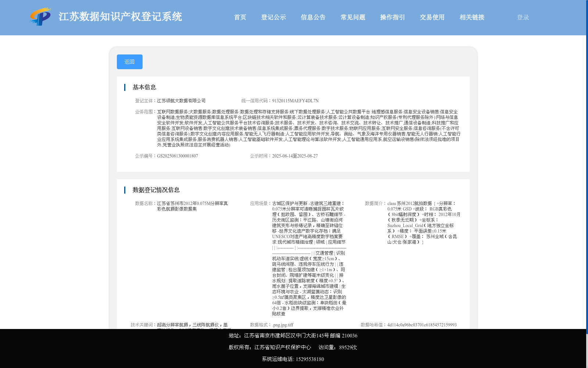Click the footer address line 地址
The image size is (588, 368).
293,336
